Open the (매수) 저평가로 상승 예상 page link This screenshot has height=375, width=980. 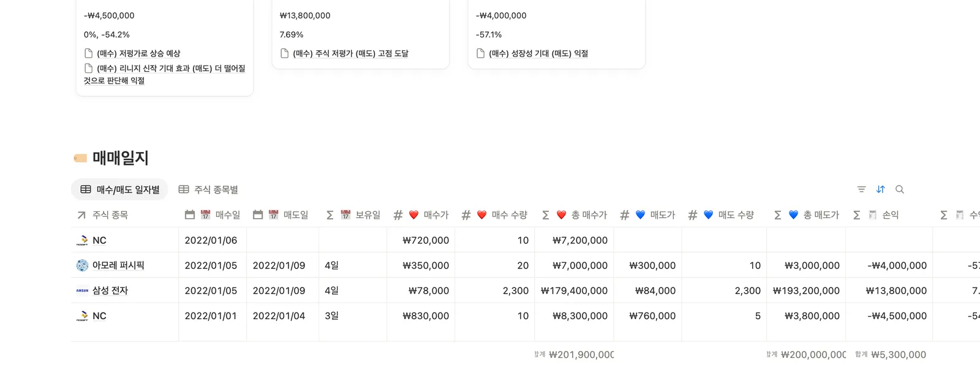(138, 53)
